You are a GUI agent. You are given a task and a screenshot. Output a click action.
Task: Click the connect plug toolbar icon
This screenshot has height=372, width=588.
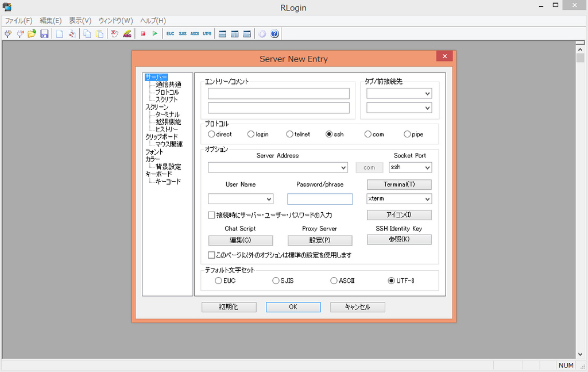click(8, 34)
